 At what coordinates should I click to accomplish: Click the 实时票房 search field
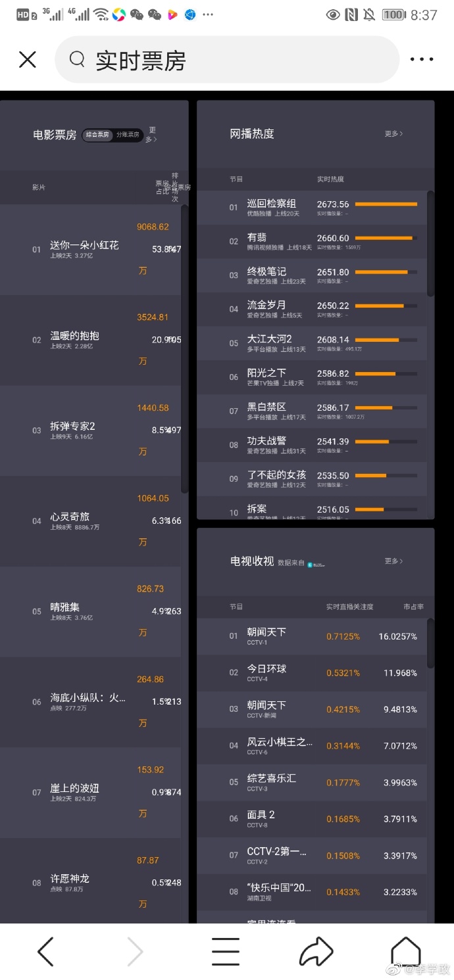(227, 60)
